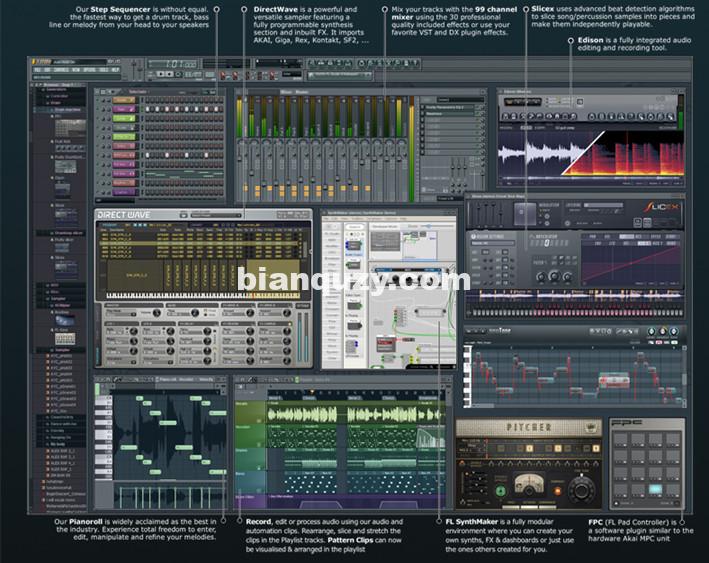Screen dimensions: 709x563
Task: Toggle the first step of the top sequencer row
Action: [x=147, y=100]
